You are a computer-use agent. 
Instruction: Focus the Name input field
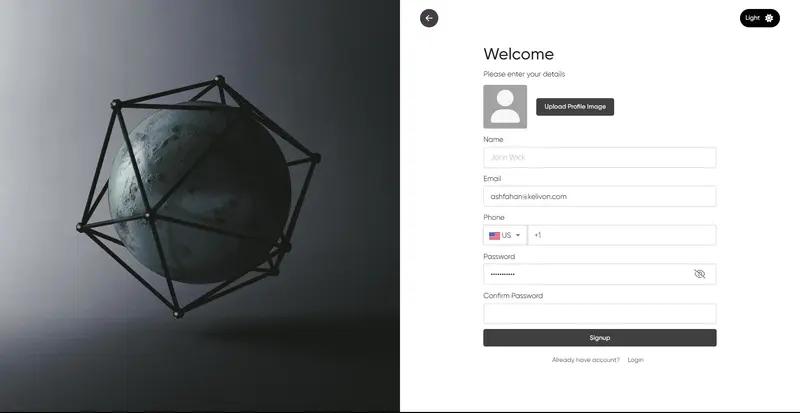(x=599, y=157)
